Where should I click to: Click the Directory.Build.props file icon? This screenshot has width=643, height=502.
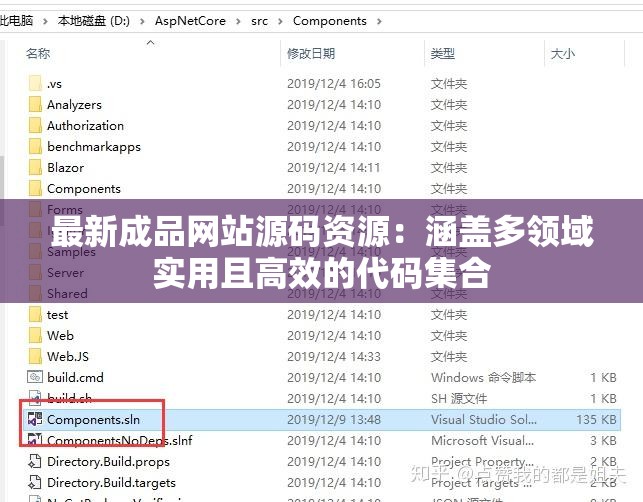coord(35,461)
